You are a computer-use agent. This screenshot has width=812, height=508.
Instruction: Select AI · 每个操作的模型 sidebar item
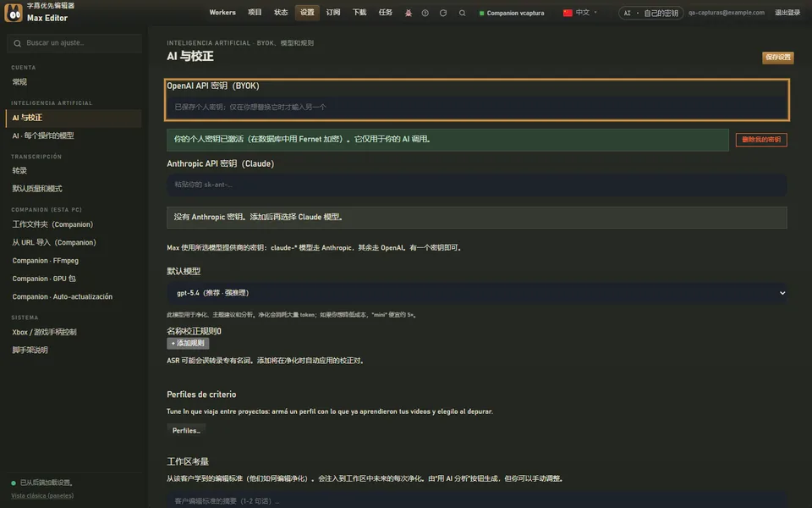pos(74,135)
